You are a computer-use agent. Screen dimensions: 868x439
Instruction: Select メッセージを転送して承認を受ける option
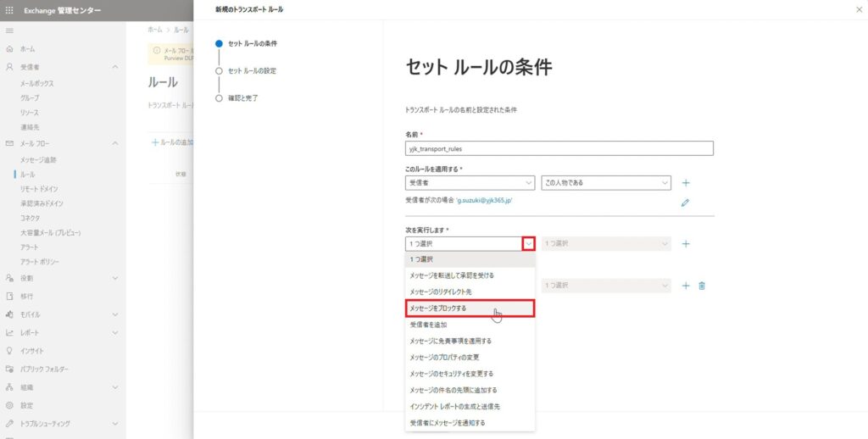coord(470,275)
